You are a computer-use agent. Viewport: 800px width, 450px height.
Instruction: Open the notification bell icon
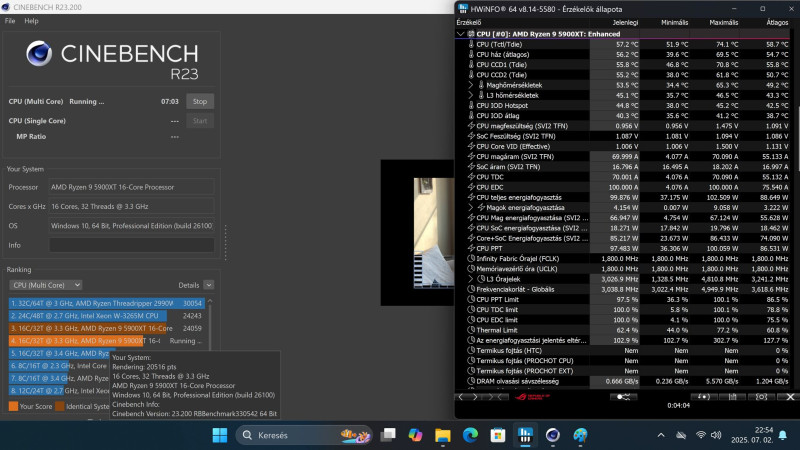point(783,435)
